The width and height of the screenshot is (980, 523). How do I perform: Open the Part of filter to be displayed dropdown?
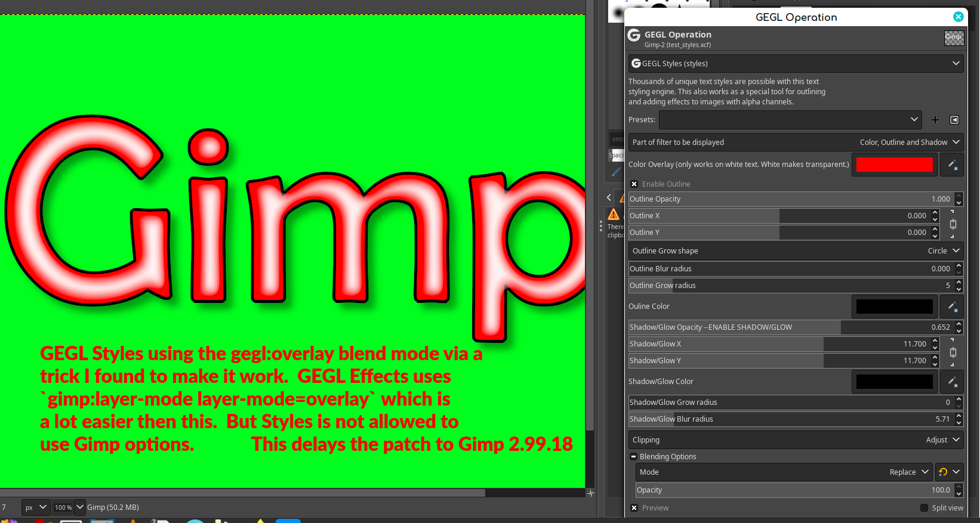796,143
